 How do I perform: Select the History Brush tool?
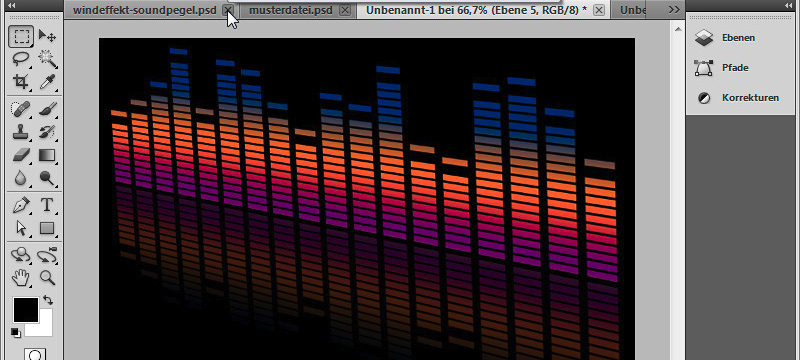click(x=47, y=132)
